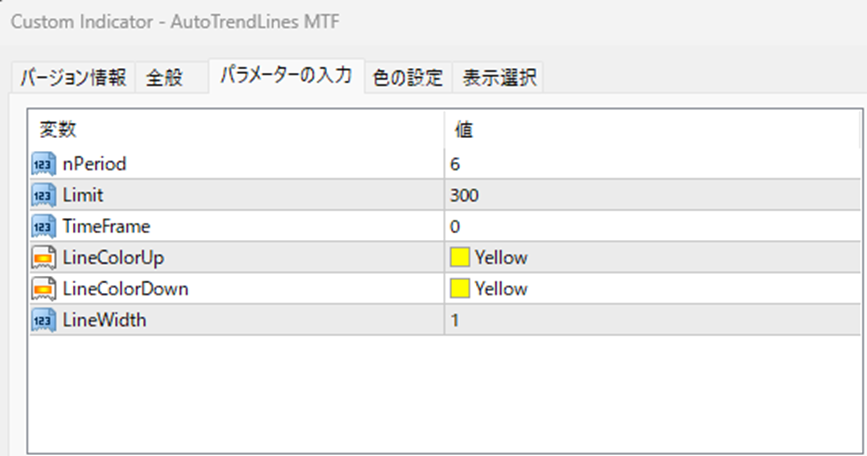Click the integer icon beside LineWidth
This screenshot has width=867, height=456.
[44, 320]
